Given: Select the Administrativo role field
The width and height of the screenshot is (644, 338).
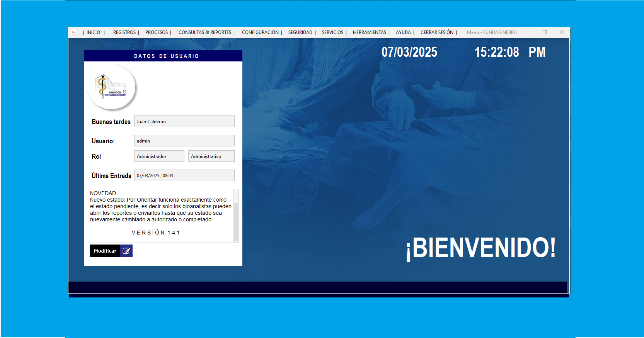Looking at the screenshot, I should [211, 156].
